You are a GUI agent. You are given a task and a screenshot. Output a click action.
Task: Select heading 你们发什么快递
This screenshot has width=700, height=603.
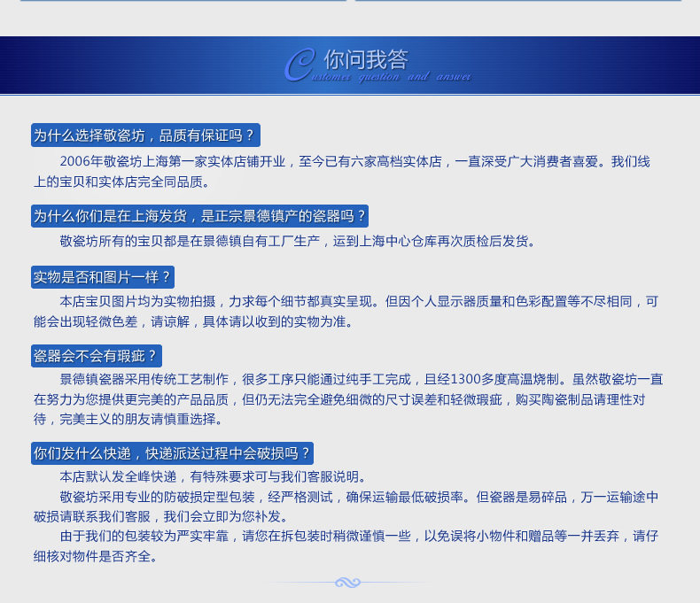click(x=172, y=453)
